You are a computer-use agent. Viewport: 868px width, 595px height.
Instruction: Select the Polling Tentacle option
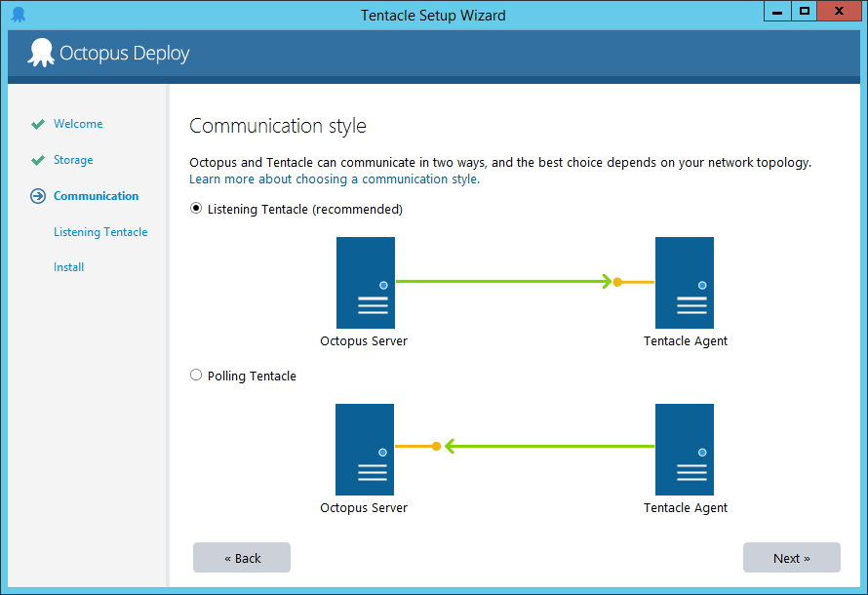click(x=196, y=375)
